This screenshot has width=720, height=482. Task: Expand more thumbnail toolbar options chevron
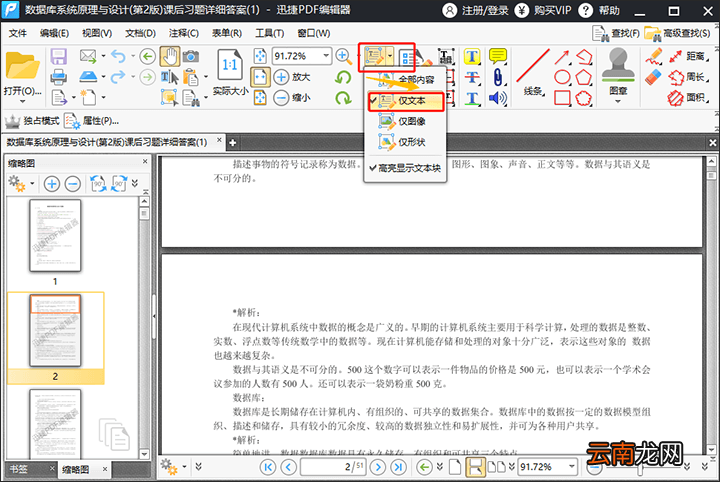[135, 184]
